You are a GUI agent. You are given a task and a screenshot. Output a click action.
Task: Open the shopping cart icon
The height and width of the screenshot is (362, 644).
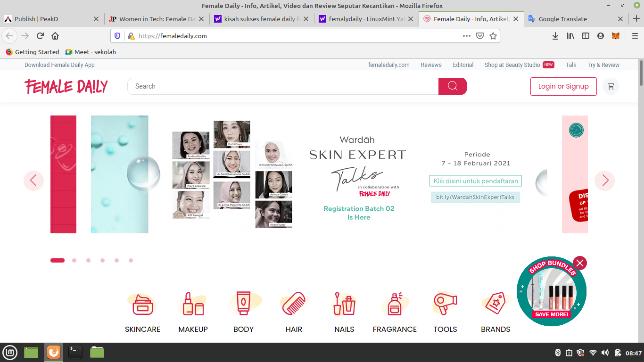[611, 86]
